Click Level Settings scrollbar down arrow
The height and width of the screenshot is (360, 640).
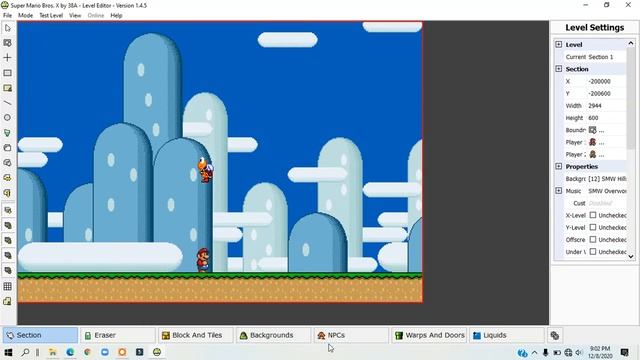631,256
